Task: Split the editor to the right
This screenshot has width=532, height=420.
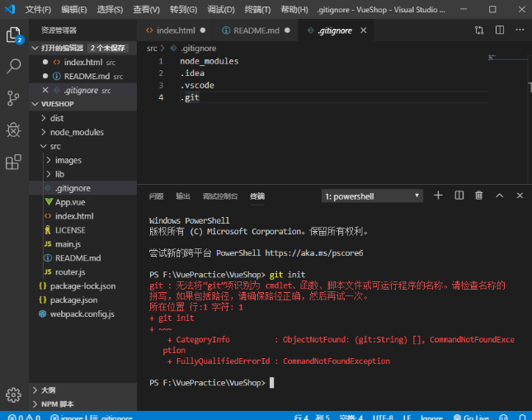Action: [x=500, y=30]
